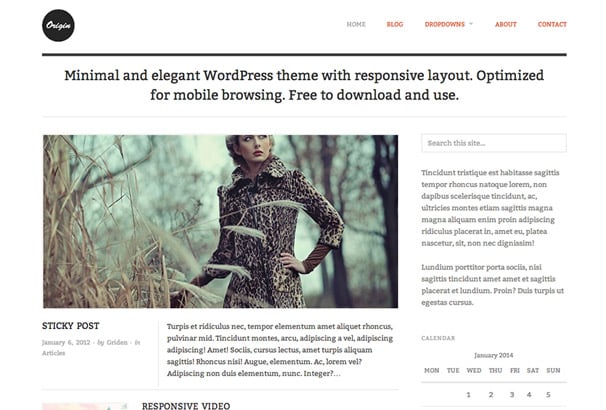606x410 pixels.
Task: Expand the Dropdowns menu arrow
Action: point(471,24)
